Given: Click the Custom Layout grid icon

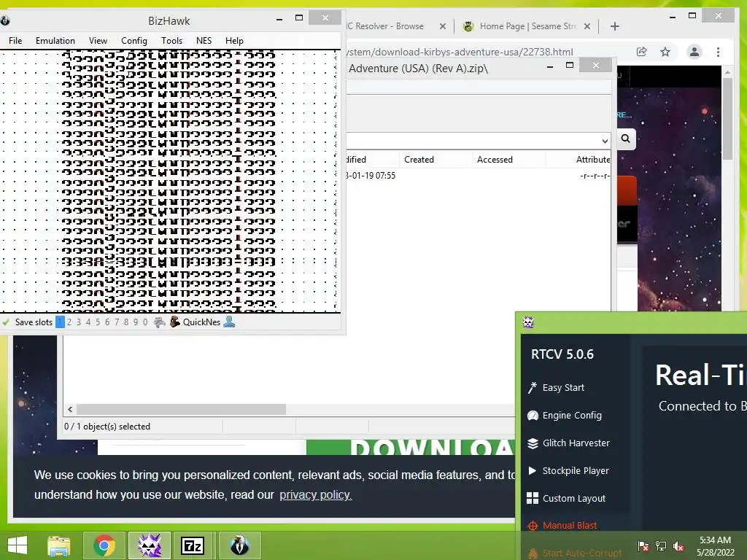Looking at the screenshot, I should tap(533, 498).
